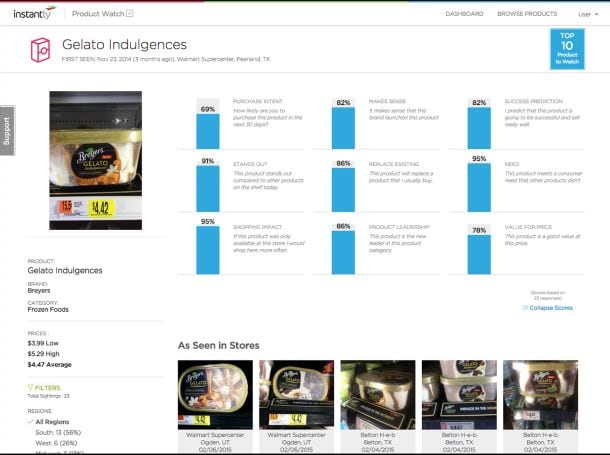Open middle Belton H-e-b store photo
The width and height of the screenshot is (610, 455).
(459, 395)
